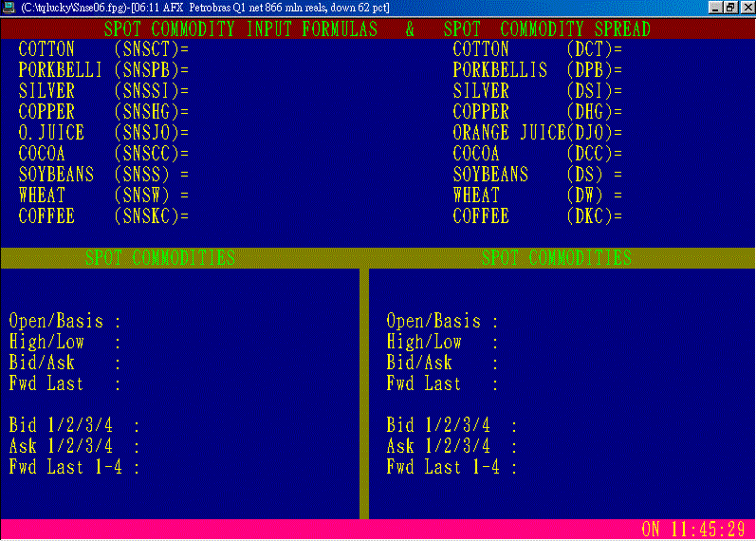Close the Snse06.fpg window
The image size is (756, 541).
click(747, 8)
